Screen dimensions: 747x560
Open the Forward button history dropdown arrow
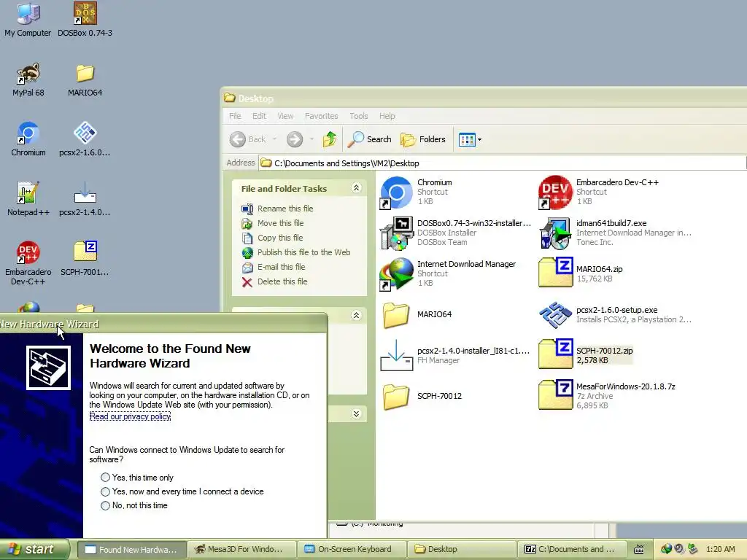click(x=311, y=139)
